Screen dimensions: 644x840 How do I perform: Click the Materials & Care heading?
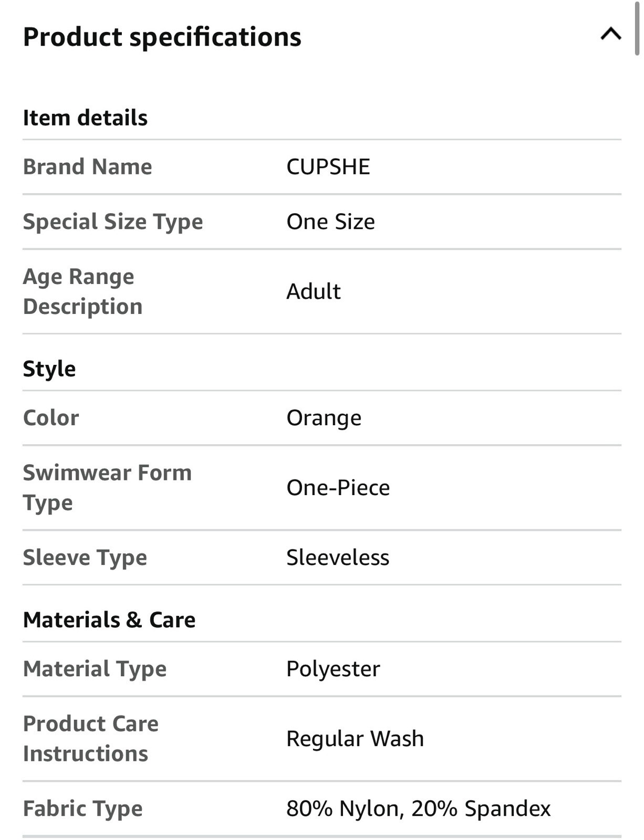[x=109, y=620]
